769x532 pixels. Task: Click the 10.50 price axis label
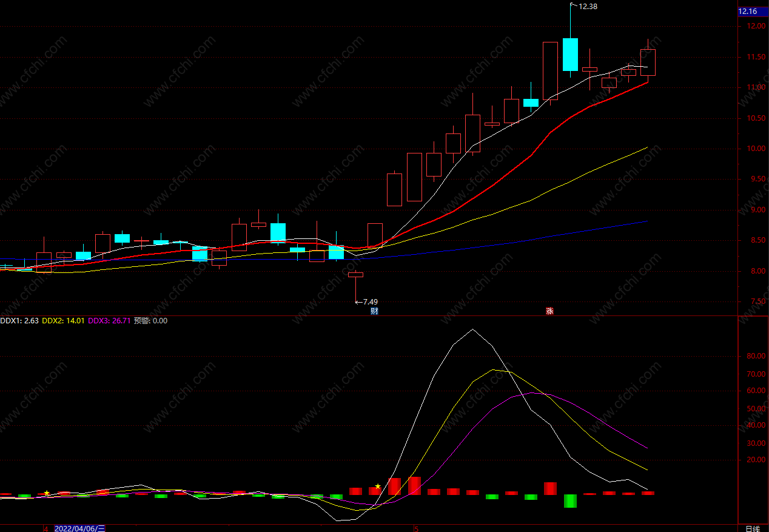(x=756, y=118)
